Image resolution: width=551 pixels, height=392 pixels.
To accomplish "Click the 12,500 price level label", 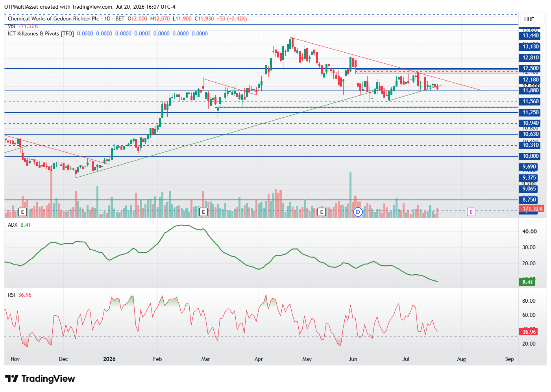I will click(x=530, y=68).
